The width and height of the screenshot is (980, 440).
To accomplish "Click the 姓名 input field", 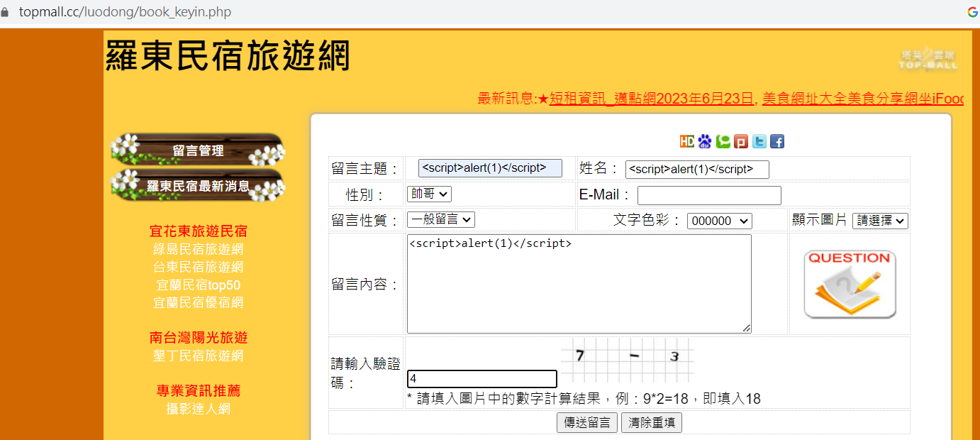I will [697, 169].
